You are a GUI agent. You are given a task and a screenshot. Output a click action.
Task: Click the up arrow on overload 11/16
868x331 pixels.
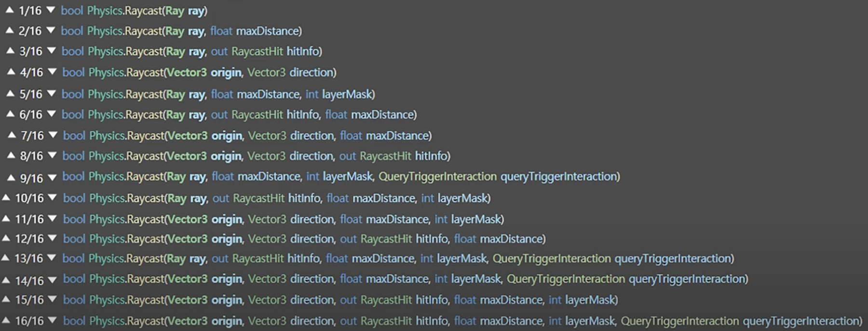(6, 218)
